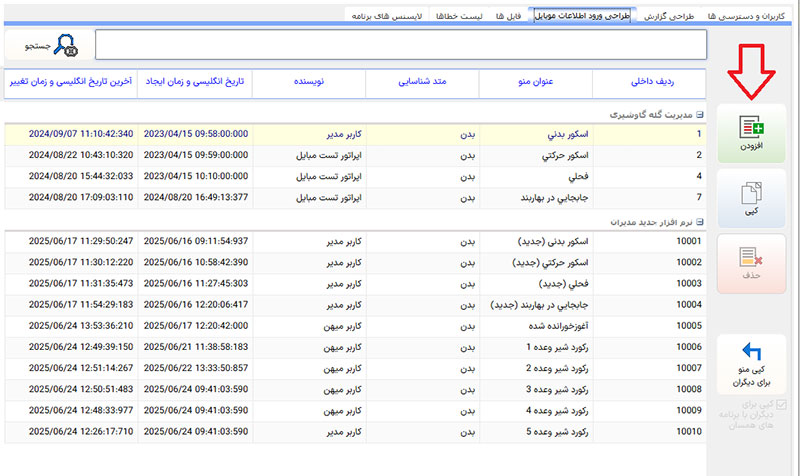Image resolution: width=800 pixels, height=476 pixels.
Task: Click inside the search text field
Action: coord(400,46)
